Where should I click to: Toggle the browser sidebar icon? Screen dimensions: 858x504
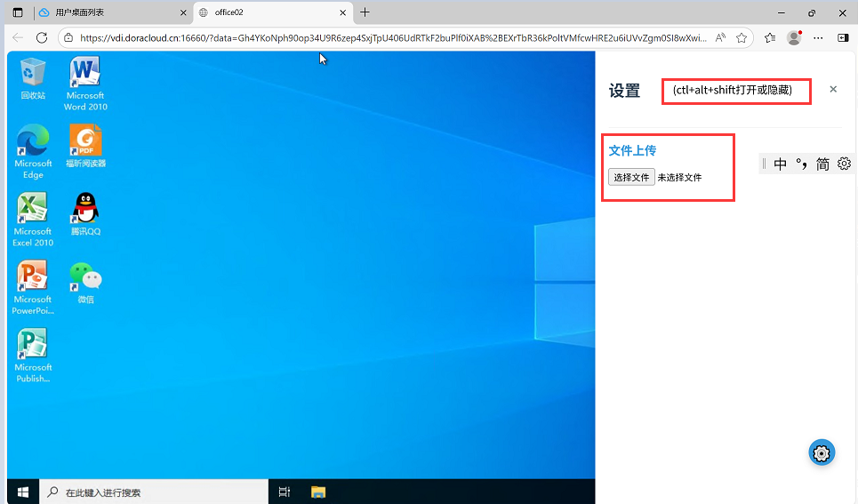pos(843,37)
